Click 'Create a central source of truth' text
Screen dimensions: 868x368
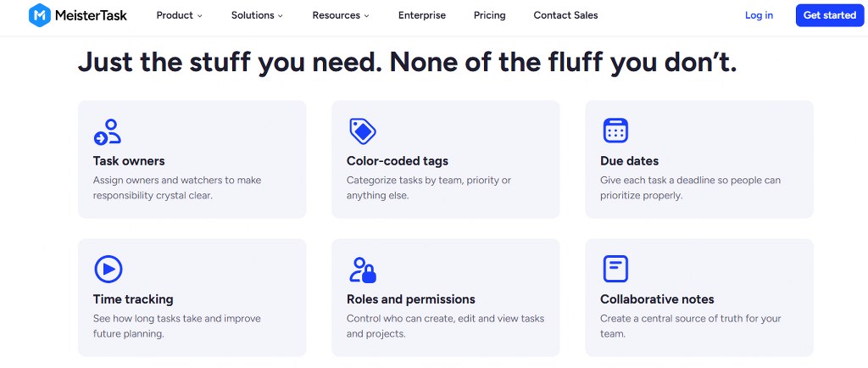(x=690, y=326)
